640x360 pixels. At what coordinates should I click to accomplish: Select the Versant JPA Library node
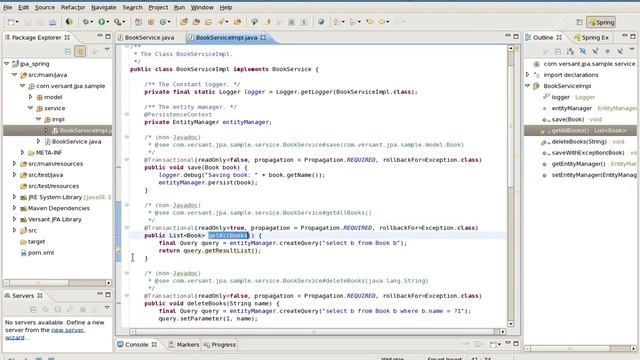pos(55,220)
